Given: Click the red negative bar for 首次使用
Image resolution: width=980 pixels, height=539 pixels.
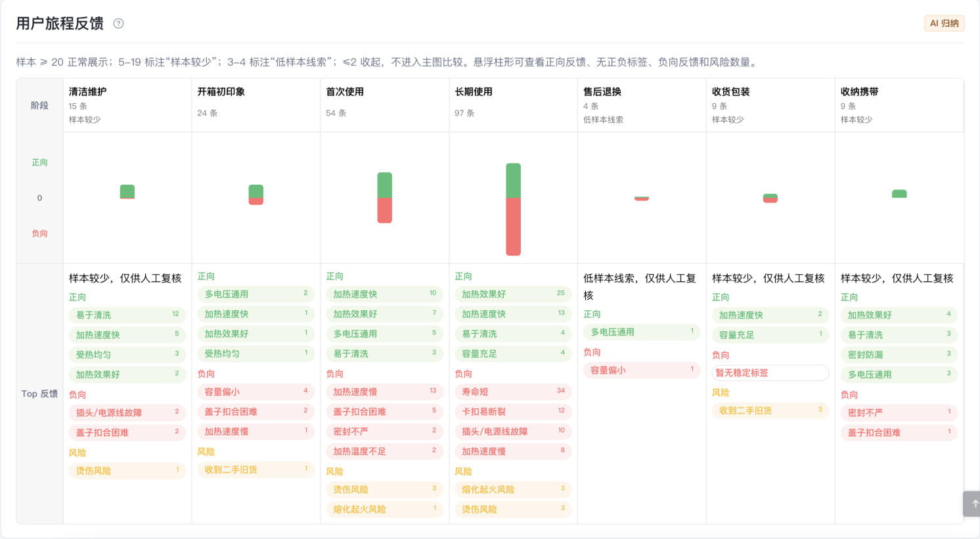Looking at the screenshot, I should [x=385, y=211].
